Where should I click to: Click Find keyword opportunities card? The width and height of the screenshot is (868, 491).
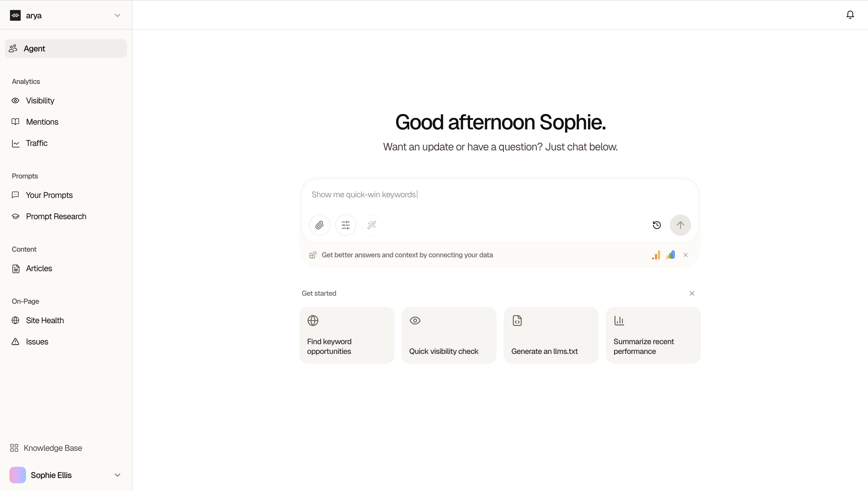(x=346, y=335)
